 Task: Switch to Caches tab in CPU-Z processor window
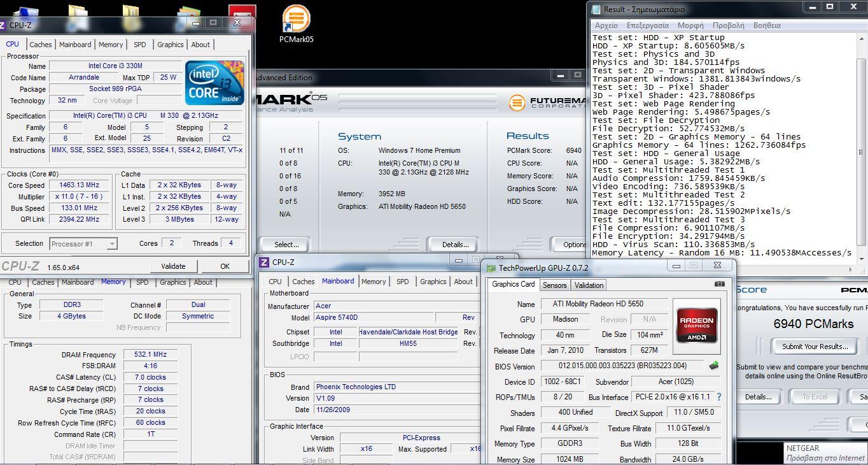[x=40, y=45]
